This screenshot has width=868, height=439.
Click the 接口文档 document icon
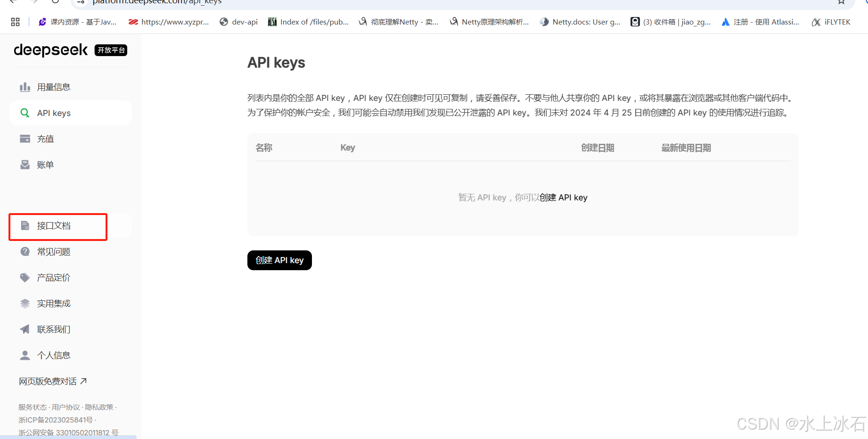click(x=25, y=225)
